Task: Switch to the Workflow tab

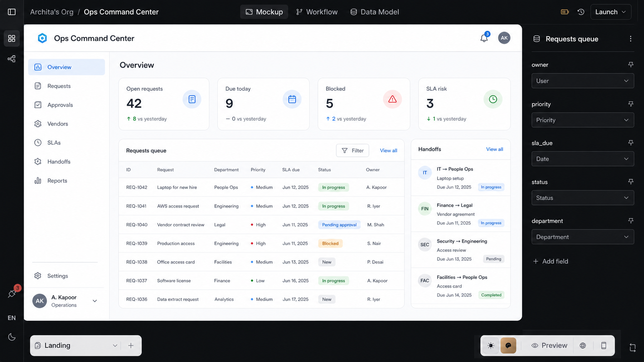Action: click(x=317, y=12)
